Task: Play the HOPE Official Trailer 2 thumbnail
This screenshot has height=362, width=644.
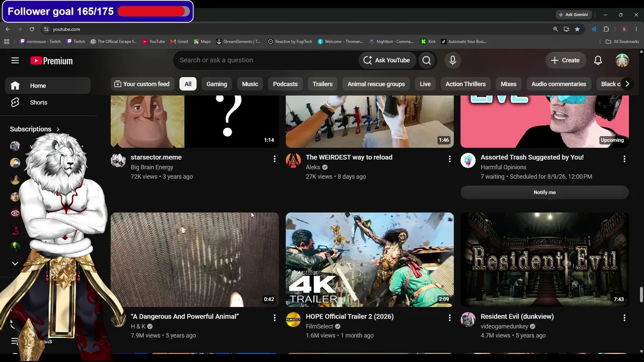Action: [370, 259]
